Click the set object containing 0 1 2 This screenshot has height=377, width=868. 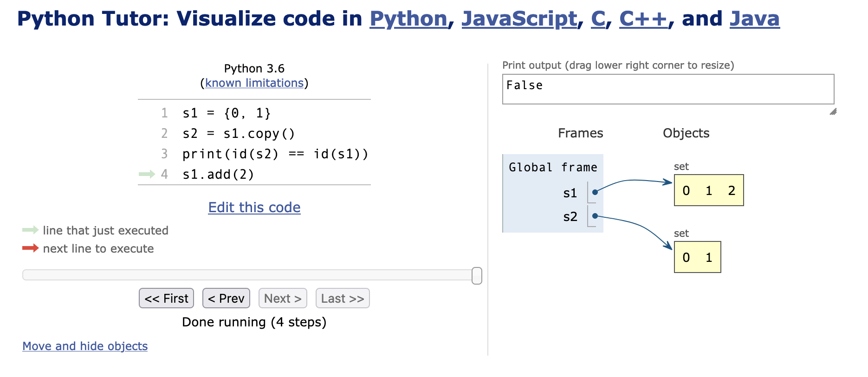coord(709,190)
